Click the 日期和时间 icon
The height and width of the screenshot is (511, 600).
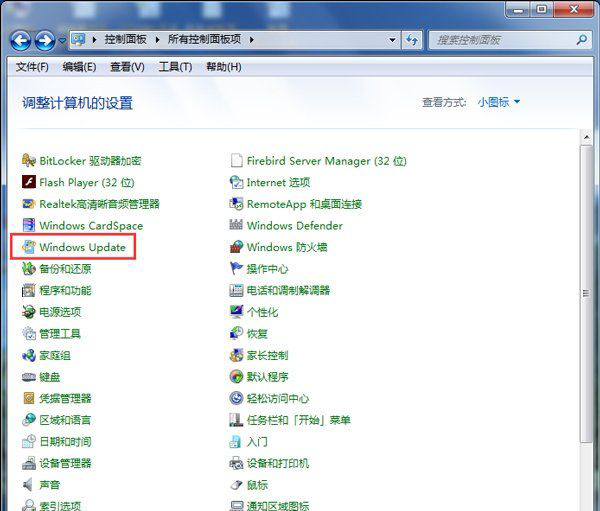tap(29, 442)
